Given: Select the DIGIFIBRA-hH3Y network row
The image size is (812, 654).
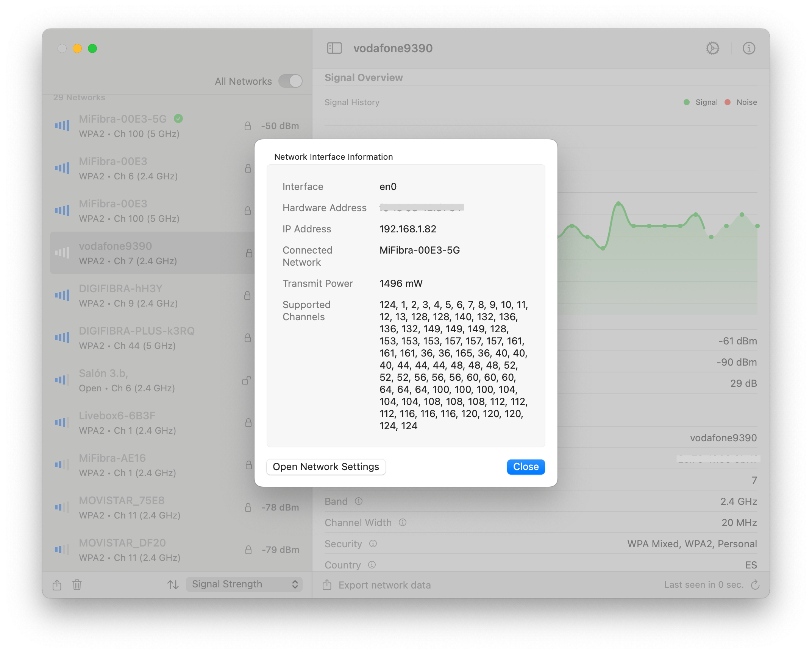Looking at the screenshot, I should pyautogui.click(x=151, y=296).
